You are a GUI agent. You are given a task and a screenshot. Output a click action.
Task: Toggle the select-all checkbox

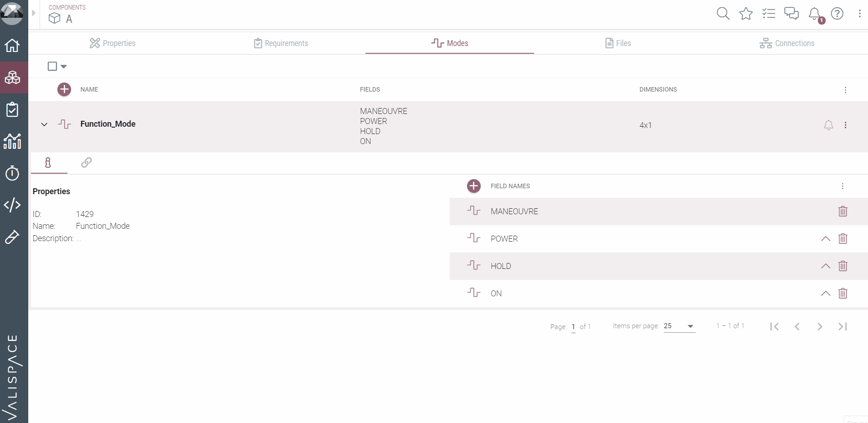(52, 67)
